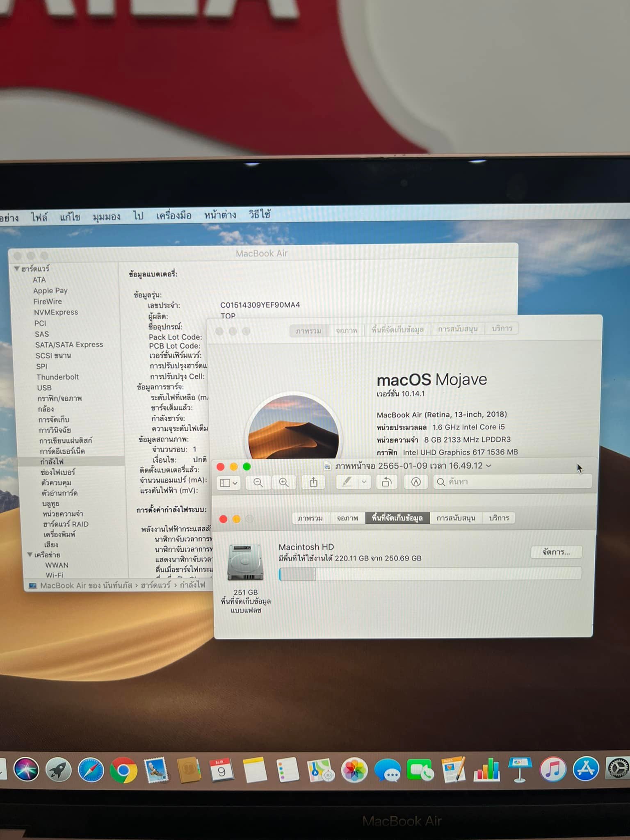The width and height of the screenshot is (630, 840).
Task: Launch Safari from the Dock
Action: point(91,770)
